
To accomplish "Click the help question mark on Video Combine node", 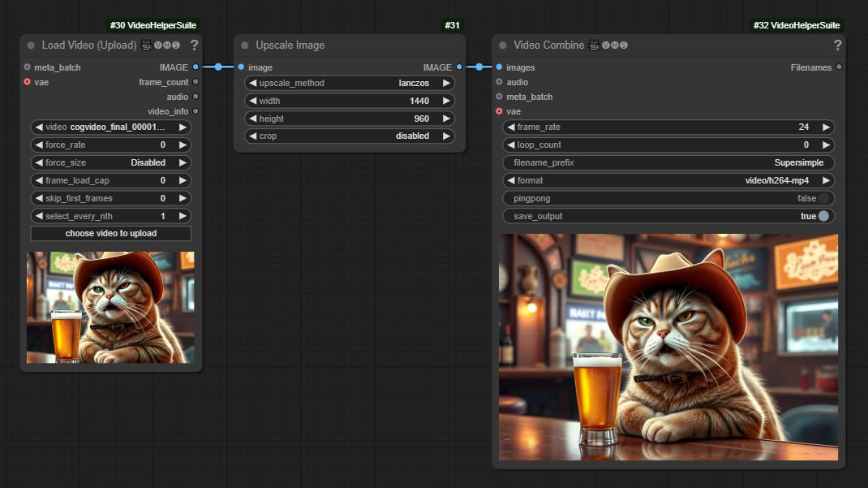I will pyautogui.click(x=837, y=45).
